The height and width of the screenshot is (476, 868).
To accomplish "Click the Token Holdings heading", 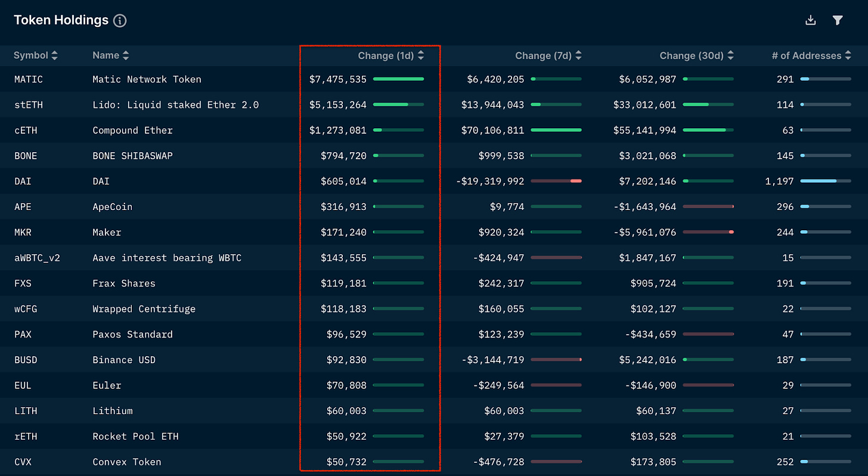I will (61, 20).
